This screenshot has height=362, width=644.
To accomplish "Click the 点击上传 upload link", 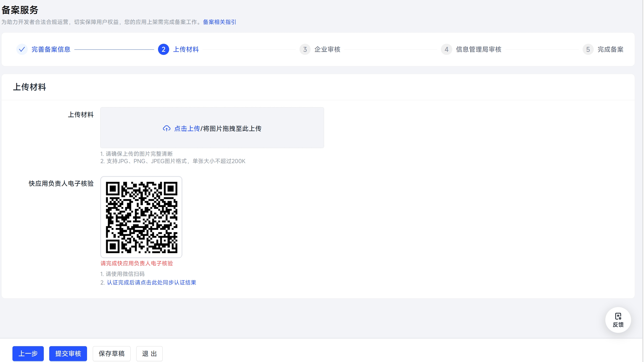I will point(187,128).
